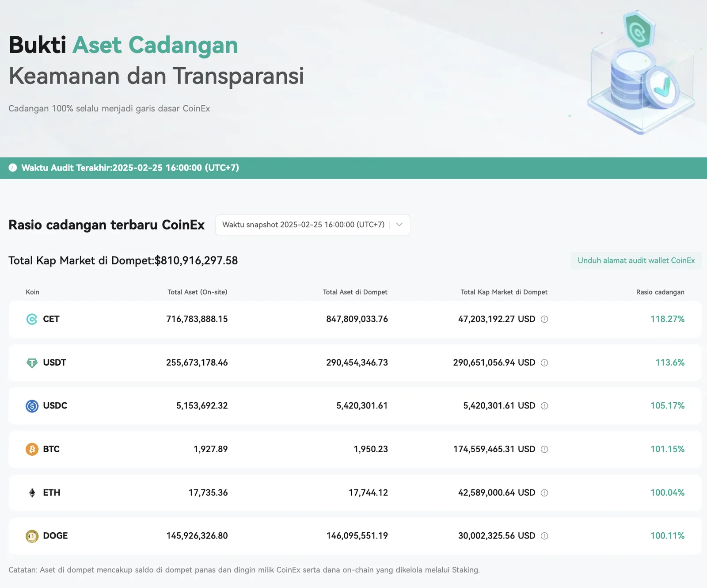
Task: Select the CET coin name
Action: pyautogui.click(x=51, y=319)
